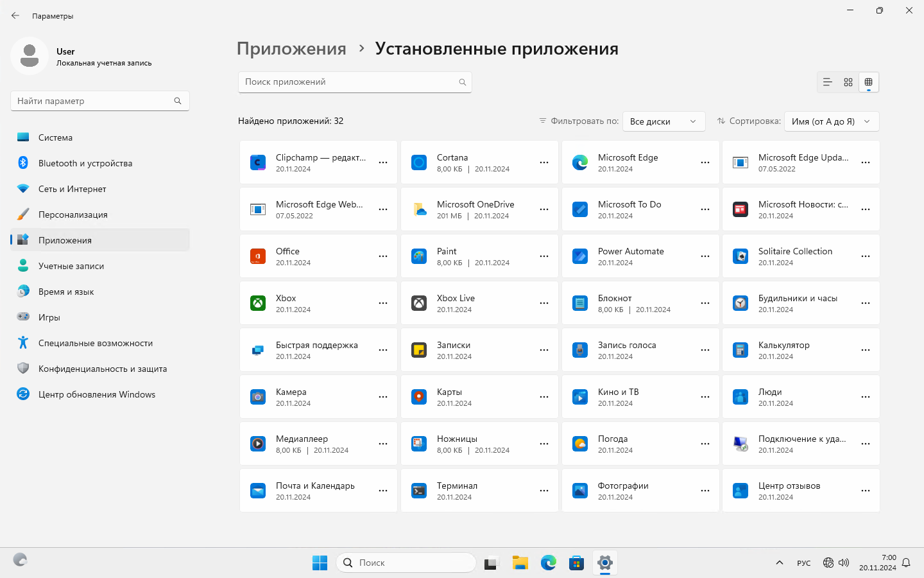
Task: Open more options for Калькулятор
Action: click(866, 350)
